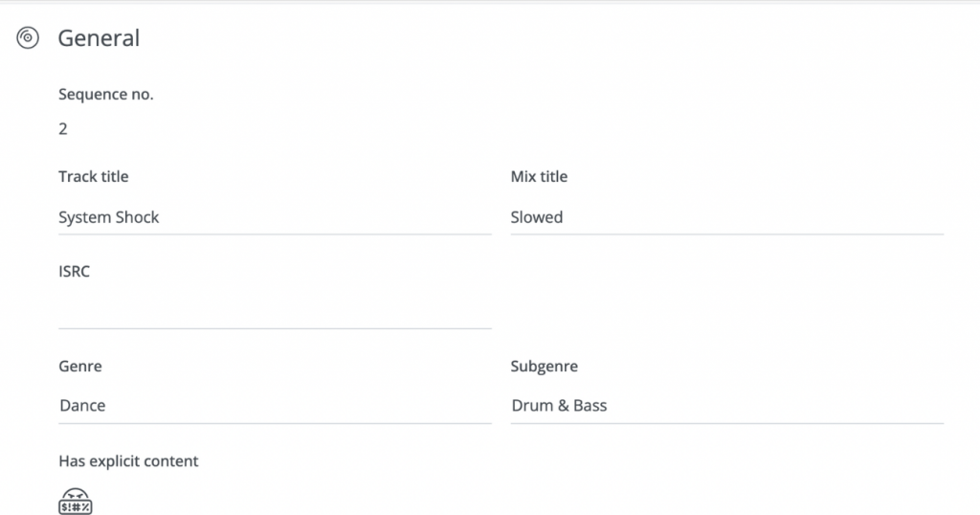Click the gray divider bar at the top
980x515 pixels.
tap(490, 2)
